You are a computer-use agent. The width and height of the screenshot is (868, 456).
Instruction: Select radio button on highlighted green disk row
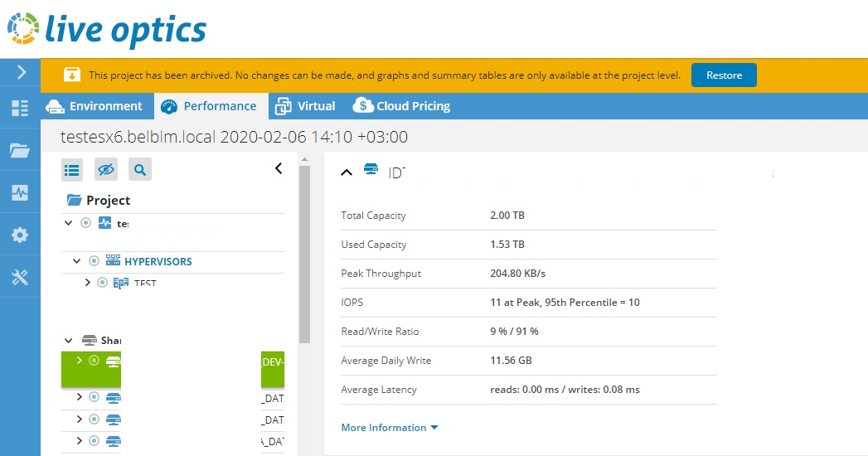click(x=95, y=361)
